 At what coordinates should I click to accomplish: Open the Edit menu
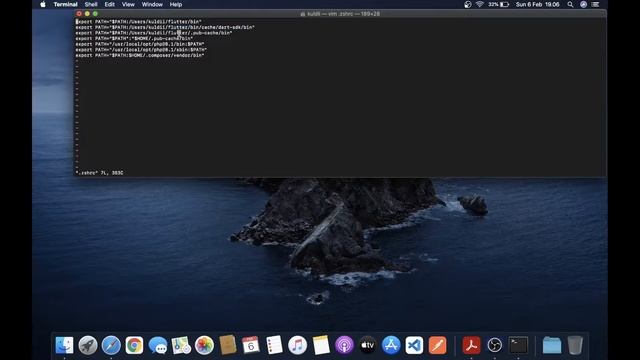pos(109,4)
